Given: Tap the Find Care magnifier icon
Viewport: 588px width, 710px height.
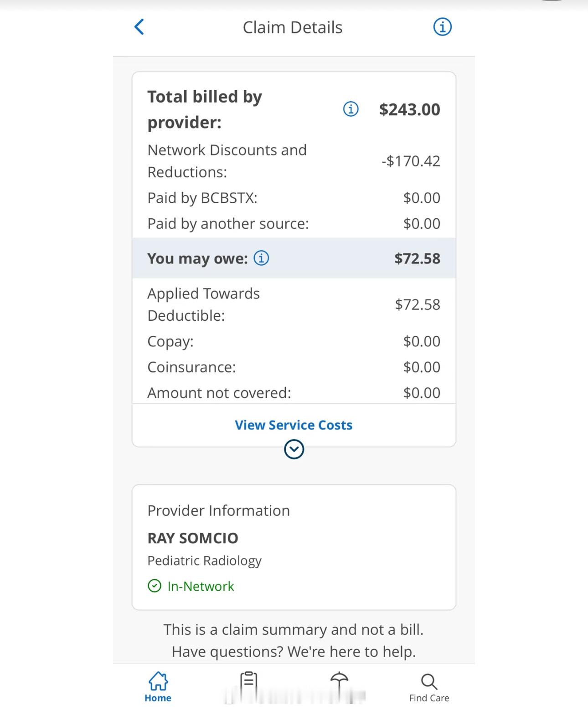Looking at the screenshot, I should click(429, 682).
